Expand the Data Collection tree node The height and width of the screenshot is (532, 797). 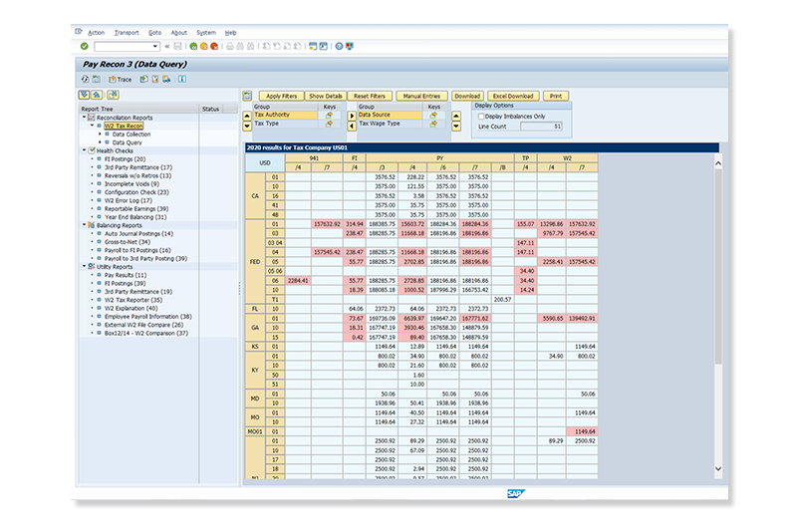(x=101, y=134)
